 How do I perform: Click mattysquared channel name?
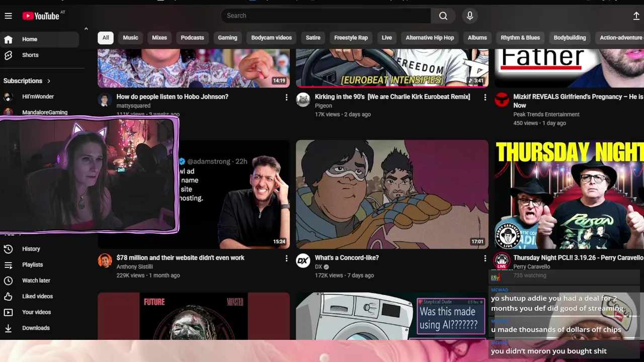(133, 106)
